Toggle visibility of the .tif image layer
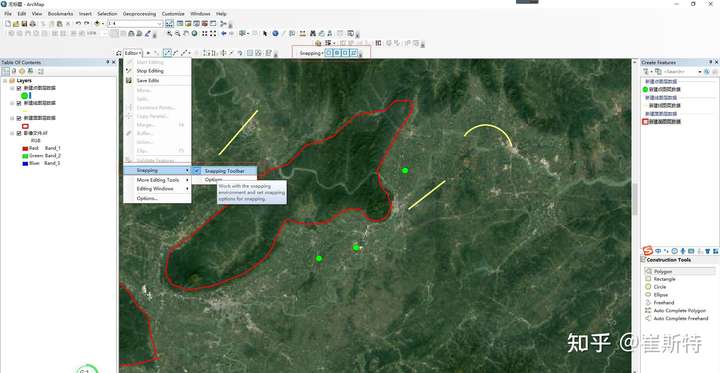720x373 pixels. pos(19,133)
